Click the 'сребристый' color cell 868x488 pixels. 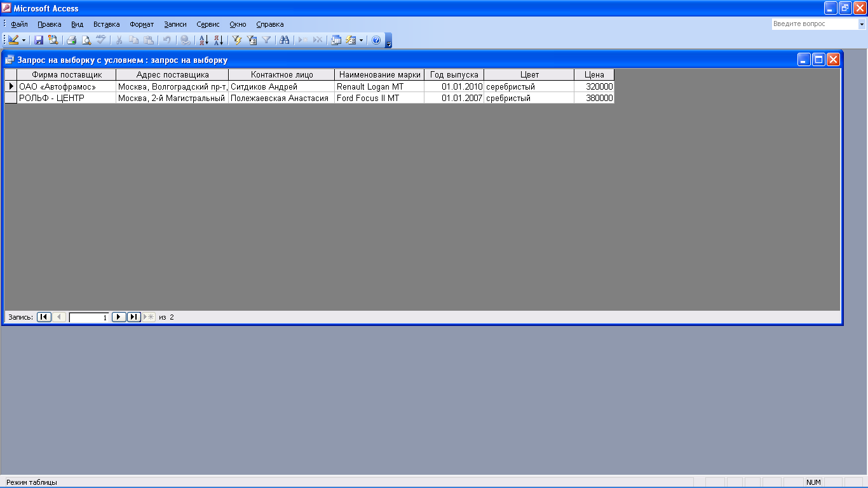tap(529, 98)
